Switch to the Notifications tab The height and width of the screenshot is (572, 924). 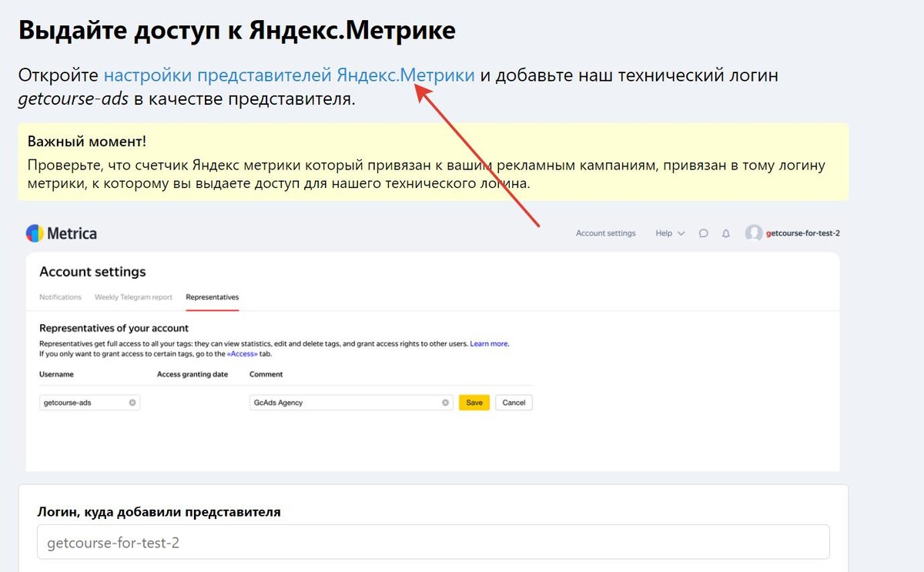(x=60, y=297)
